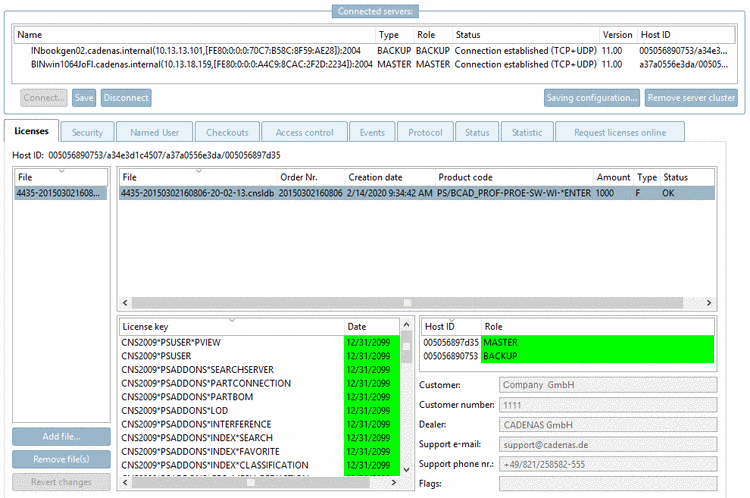This screenshot has height=498, width=750.
Task: Open the Security tab
Action: pos(88,133)
